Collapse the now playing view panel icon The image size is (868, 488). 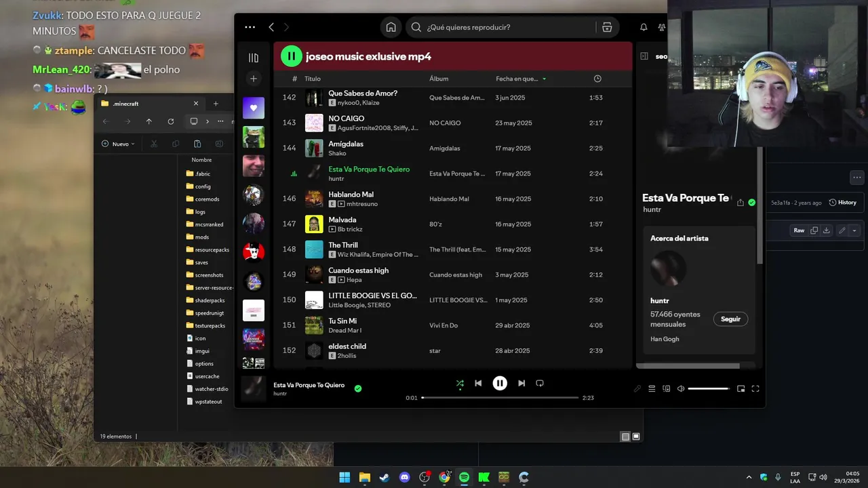point(644,56)
